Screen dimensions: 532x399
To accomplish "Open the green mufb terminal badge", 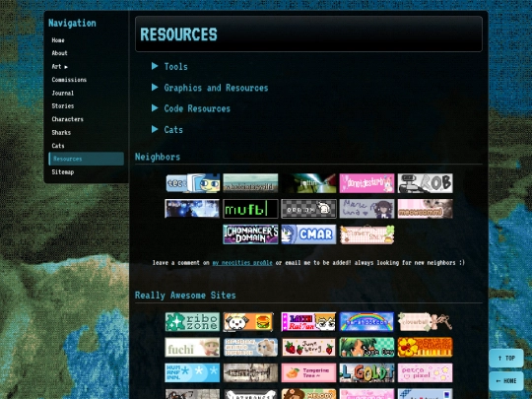I will pos(250,209).
